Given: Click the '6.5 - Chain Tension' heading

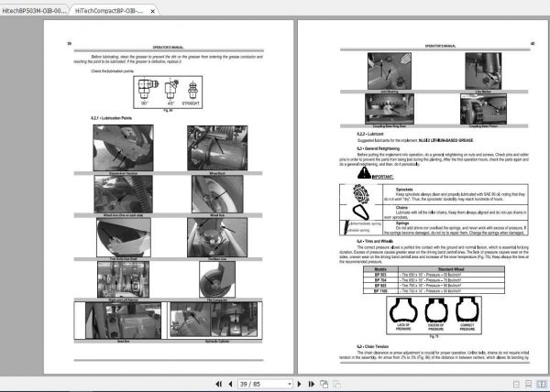Looking at the screenshot, I should pos(372,346).
